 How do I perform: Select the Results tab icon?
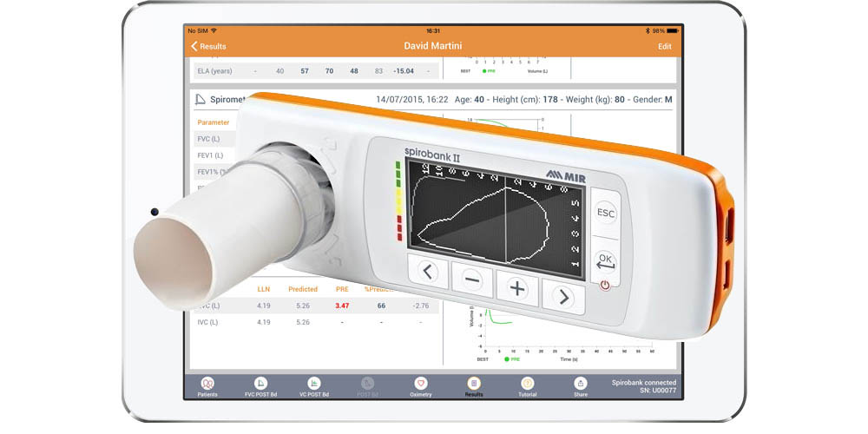pyautogui.click(x=474, y=385)
